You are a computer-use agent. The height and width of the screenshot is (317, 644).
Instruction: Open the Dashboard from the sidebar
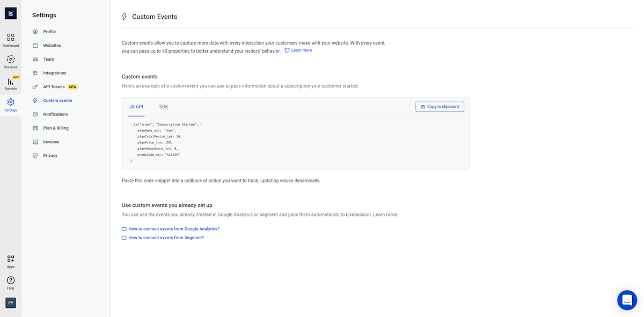[x=11, y=40]
